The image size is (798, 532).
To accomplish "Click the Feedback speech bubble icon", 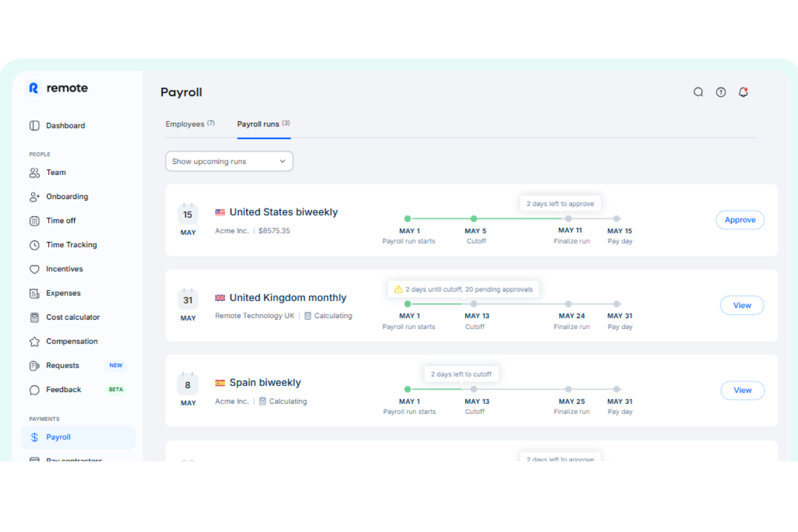I will click(35, 390).
